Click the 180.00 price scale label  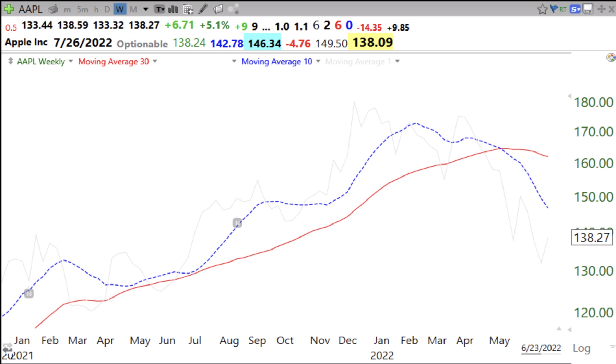coord(593,102)
